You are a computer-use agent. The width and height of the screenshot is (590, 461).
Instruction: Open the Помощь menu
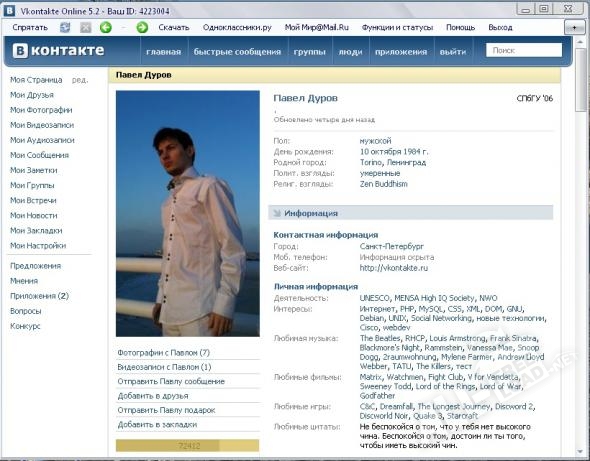[x=461, y=27]
